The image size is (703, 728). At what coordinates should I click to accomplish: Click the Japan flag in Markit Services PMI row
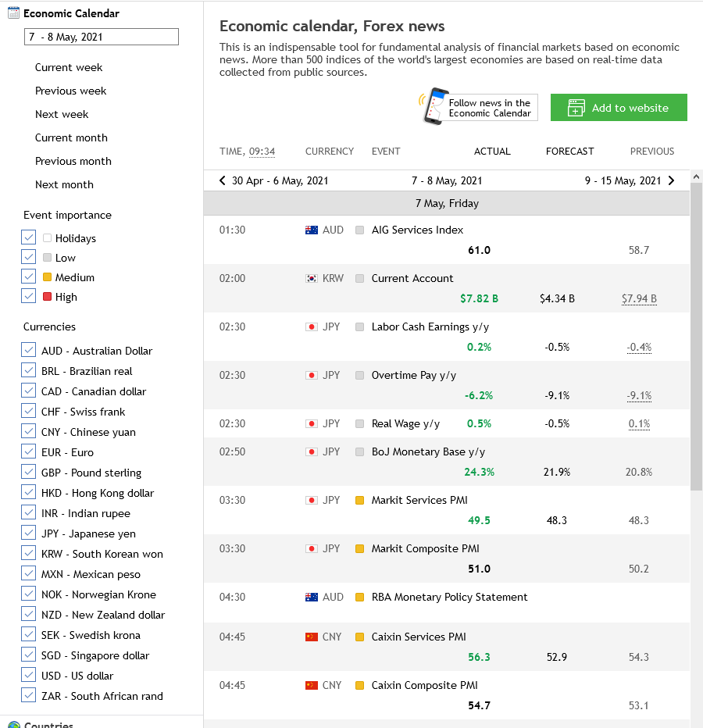[x=312, y=500]
